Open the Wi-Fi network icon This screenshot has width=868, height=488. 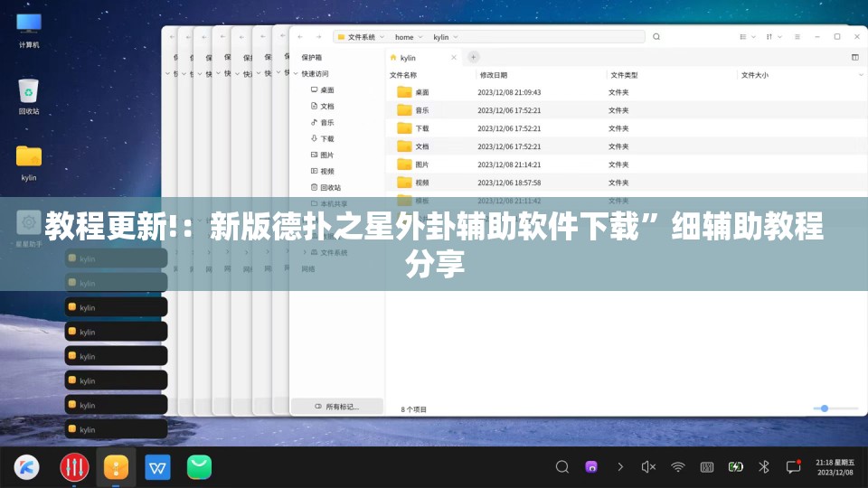pyautogui.click(x=677, y=467)
